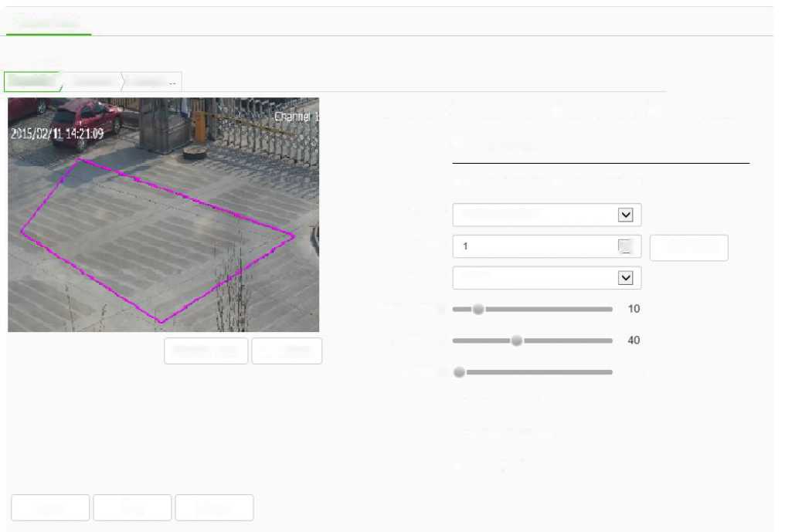Screen dimensions: 785x532
Task: Click the top tab with green underline
Action: [48, 24]
